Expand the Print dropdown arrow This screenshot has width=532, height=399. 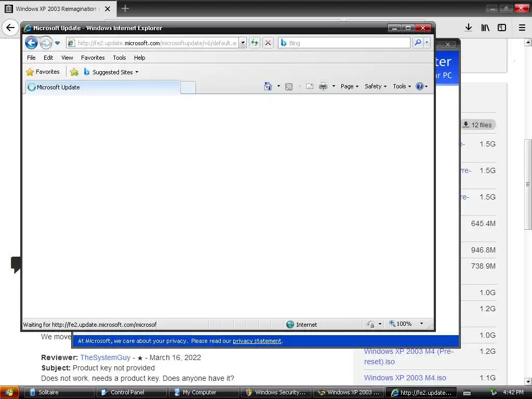[x=334, y=86]
